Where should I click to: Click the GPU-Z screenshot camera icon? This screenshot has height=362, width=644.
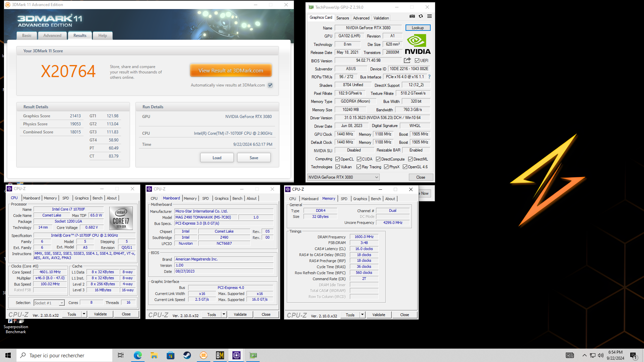point(412,16)
